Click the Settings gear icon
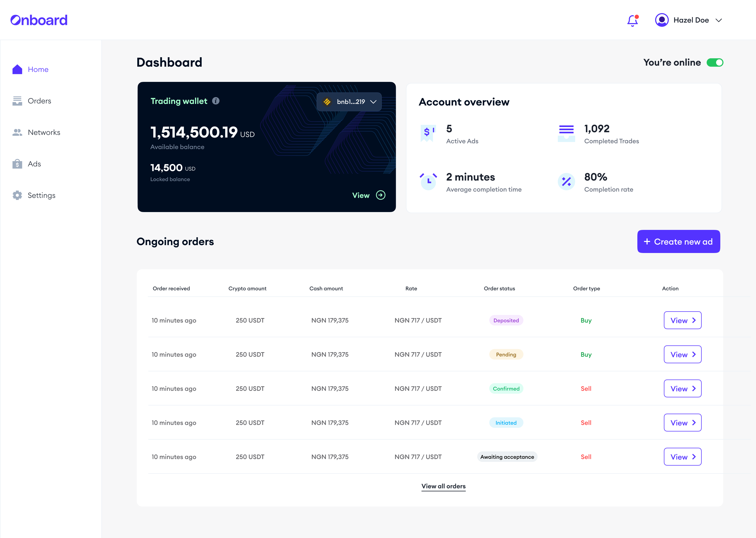Image resolution: width=756 pixels, height=538 pixels. [x=17, y=195]
